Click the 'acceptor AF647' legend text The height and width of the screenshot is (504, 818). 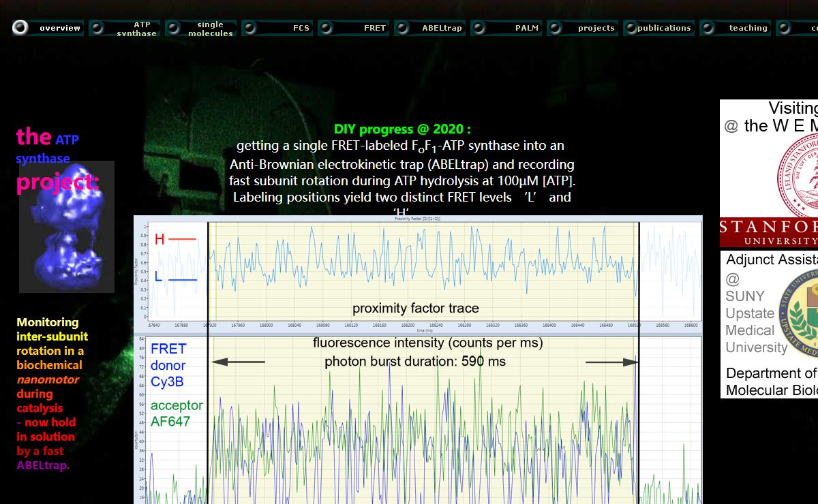click(177, 413)
